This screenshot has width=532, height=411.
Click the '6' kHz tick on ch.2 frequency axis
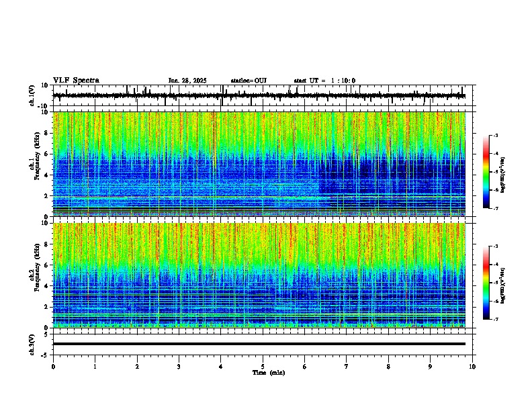pos(47,265)
